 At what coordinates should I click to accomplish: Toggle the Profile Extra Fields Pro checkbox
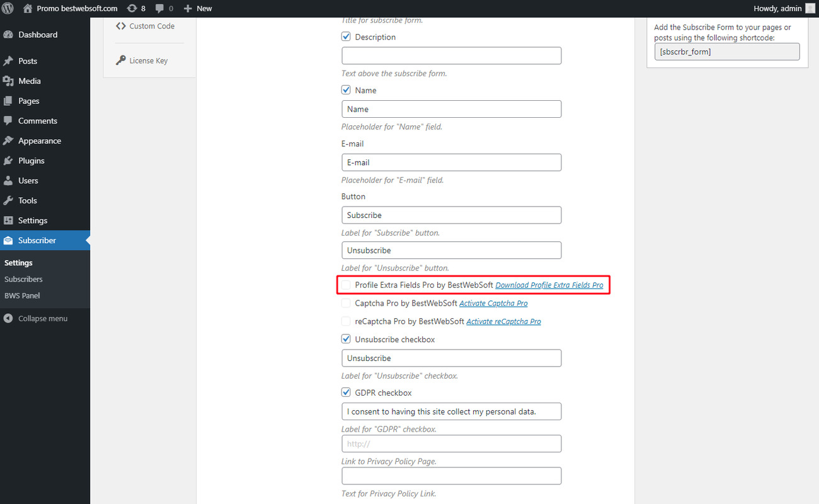346,285
